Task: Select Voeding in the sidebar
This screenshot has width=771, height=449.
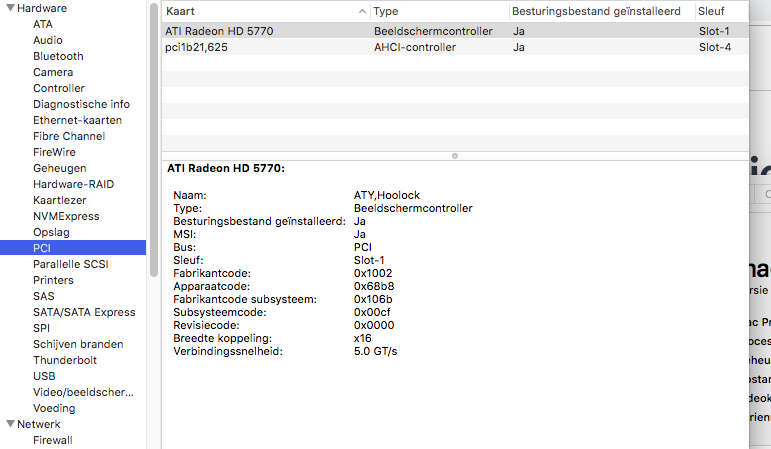Action: click(54, 408)
